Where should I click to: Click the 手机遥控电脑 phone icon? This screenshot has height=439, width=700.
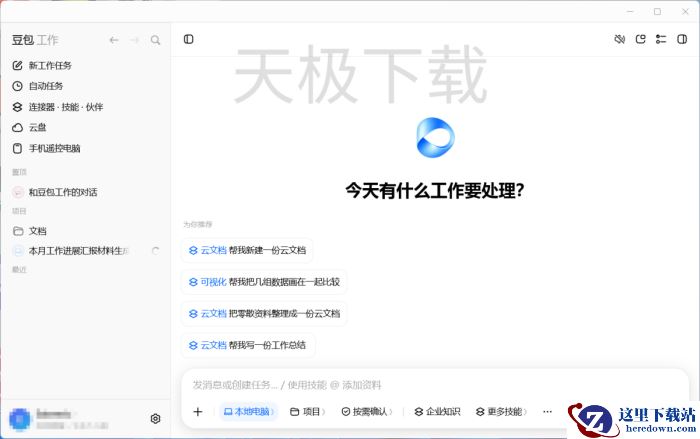coord(17,148)
